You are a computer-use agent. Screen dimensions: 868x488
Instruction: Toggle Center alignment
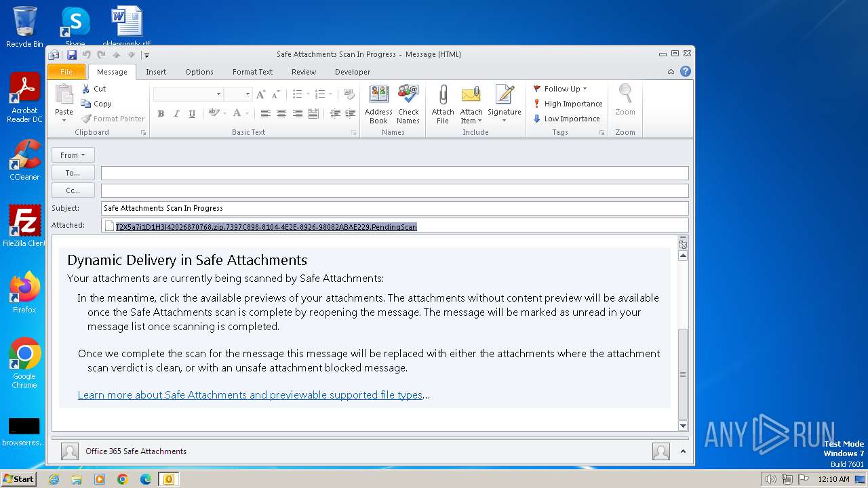click(281, 114)
